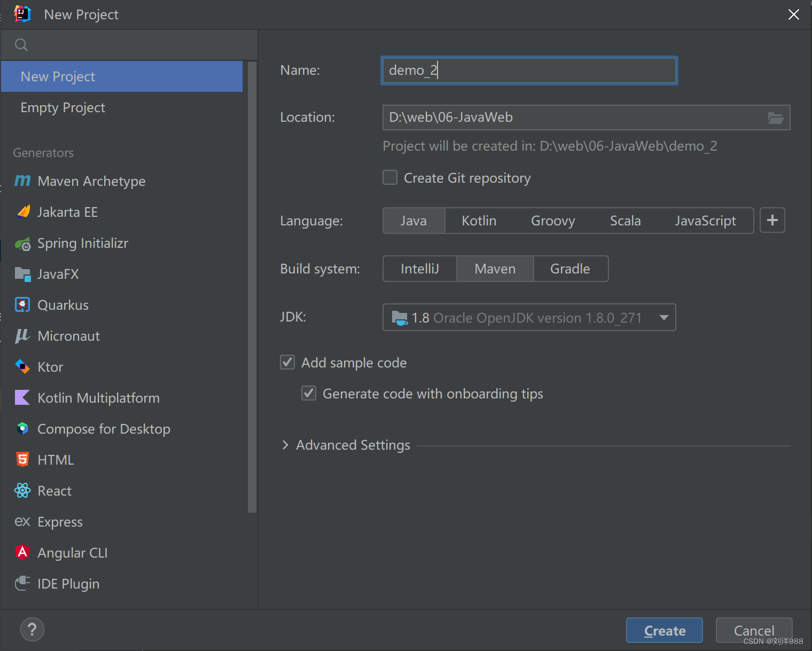Click the search magnifier icon
The width and height of the screenshot is (812, 651).
coord(21,45)
